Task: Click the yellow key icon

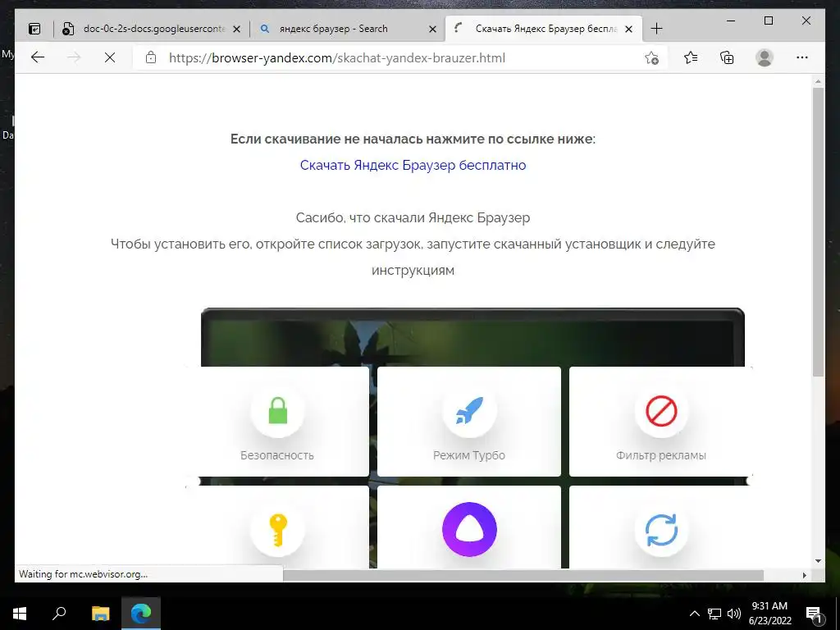Action: click(x=277, y=530)
